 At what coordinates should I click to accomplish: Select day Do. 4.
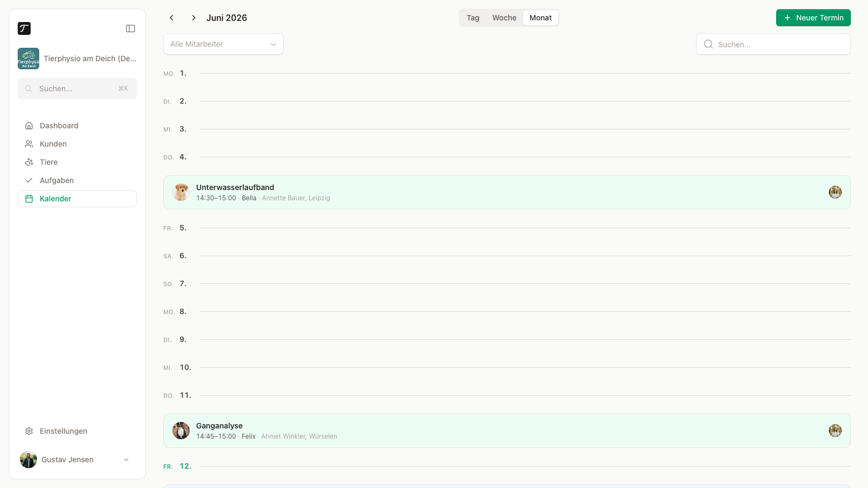[x=175, y=157]
